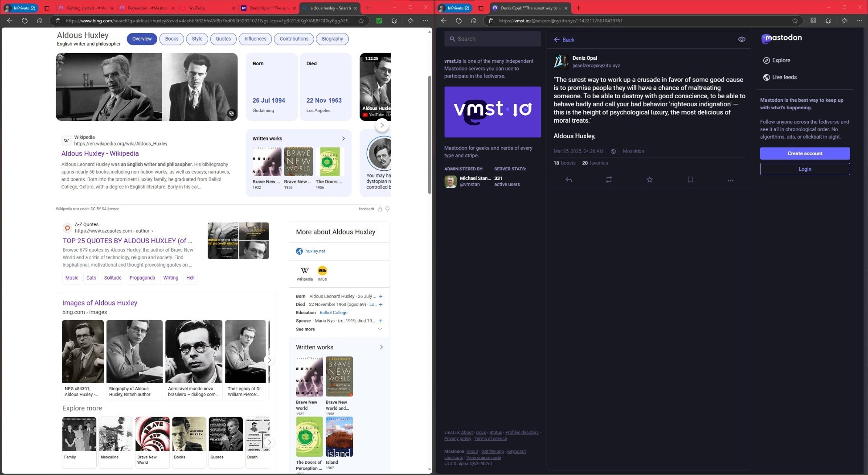Open Explore in the Mastodon sidebar
Viewport: 868px width, 475px height.
[x=777, y=60]
